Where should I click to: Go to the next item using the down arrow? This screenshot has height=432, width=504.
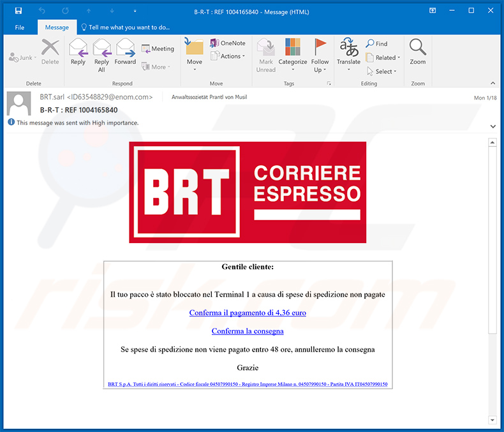click(112, 11)
